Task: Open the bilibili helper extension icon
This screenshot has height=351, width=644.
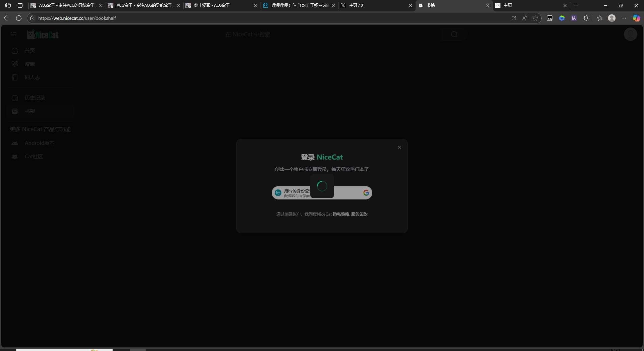Action: point(550,18)
